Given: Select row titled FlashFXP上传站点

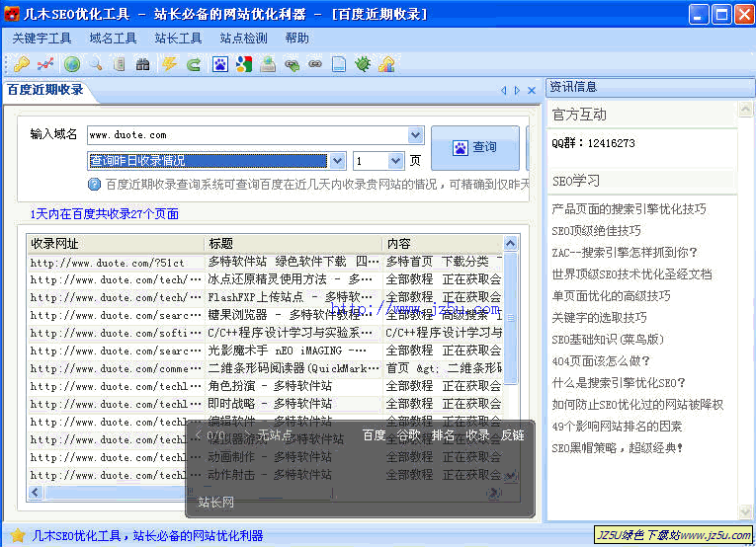Looking at the screenshot, I should (265, 297).
